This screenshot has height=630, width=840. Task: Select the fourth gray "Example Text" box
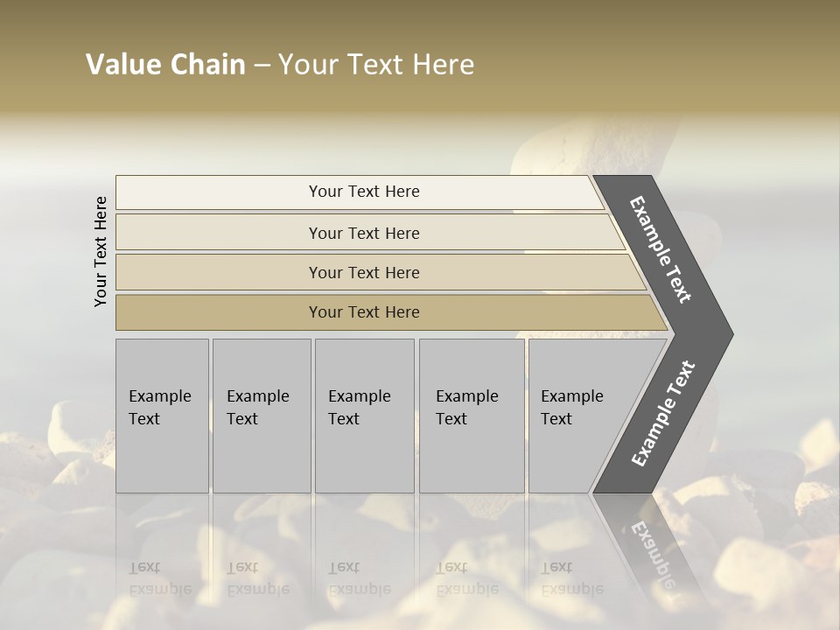coord(471,416)
